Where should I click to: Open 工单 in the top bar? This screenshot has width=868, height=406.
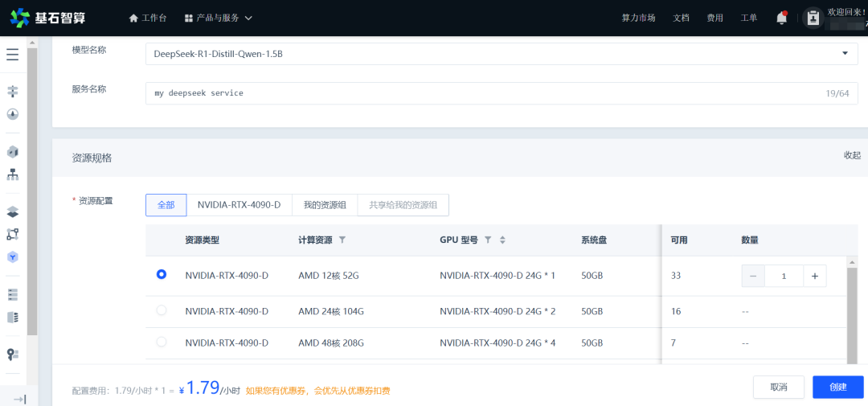pyautogui.click(x=748, y=18)
